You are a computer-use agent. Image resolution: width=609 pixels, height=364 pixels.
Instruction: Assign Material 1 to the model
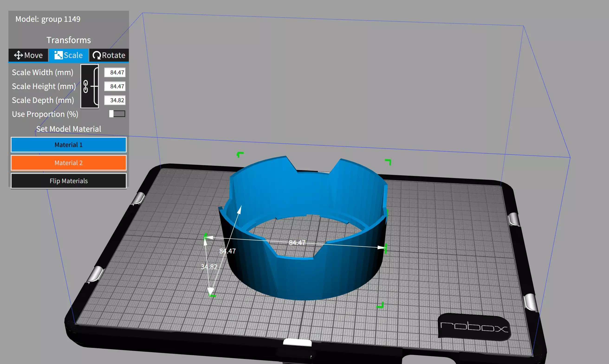(x=68, y=145)
